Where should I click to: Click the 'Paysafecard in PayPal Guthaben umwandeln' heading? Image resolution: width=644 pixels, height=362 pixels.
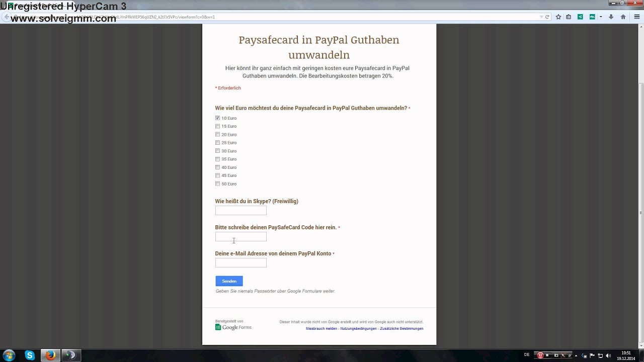pyautogui.click(x=319, y=47)
